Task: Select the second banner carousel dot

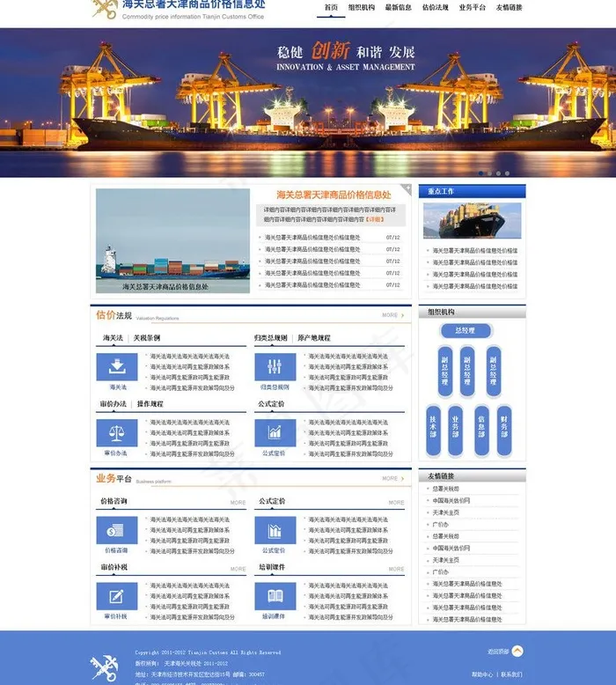Action: coord(490,173)
